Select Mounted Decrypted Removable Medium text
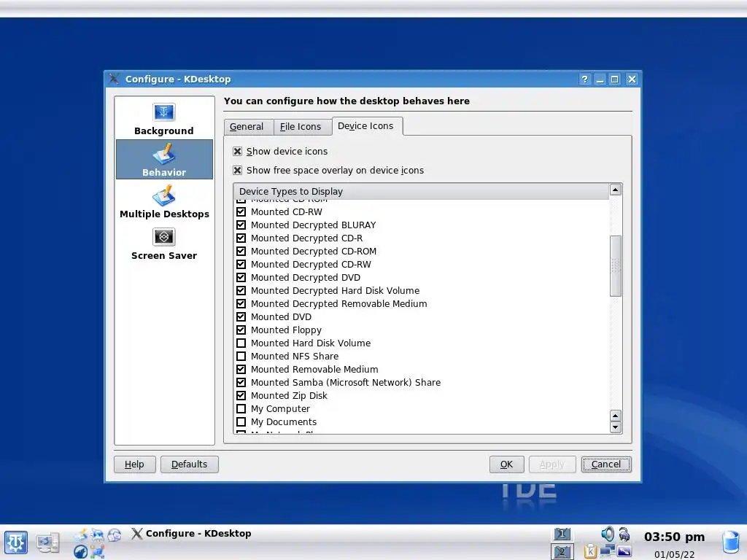 (x=338, y=304)
